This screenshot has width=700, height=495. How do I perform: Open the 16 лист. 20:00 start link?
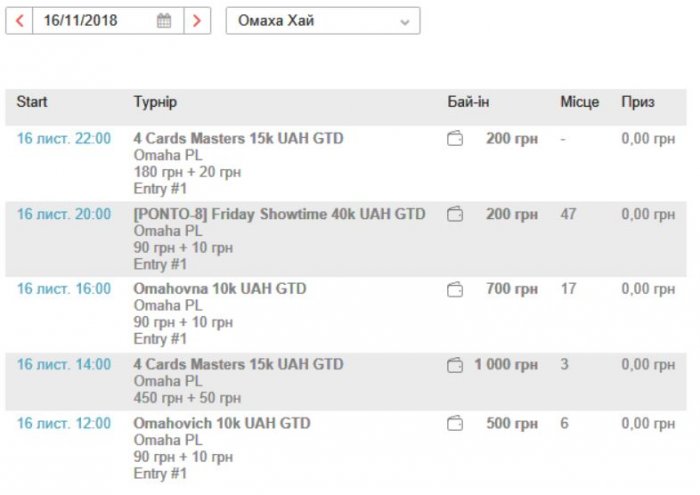coord(64,214)
